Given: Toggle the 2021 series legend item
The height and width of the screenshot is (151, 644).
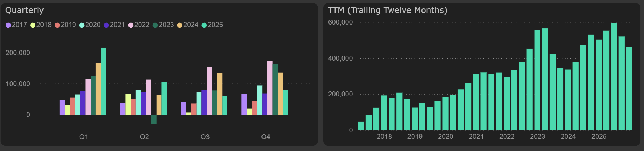Looking at the screenshot, I should coord(106,25).
